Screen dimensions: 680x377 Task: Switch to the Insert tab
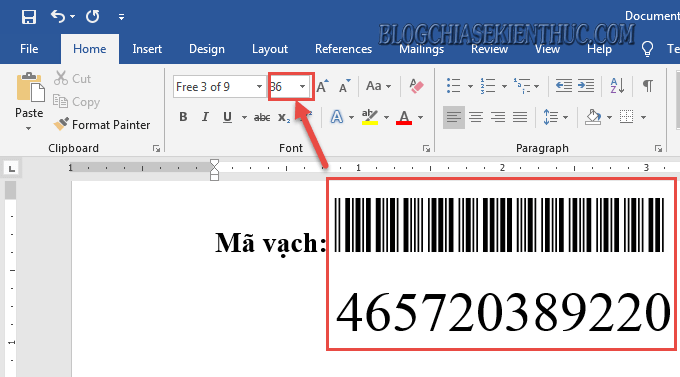pos(147,49)
